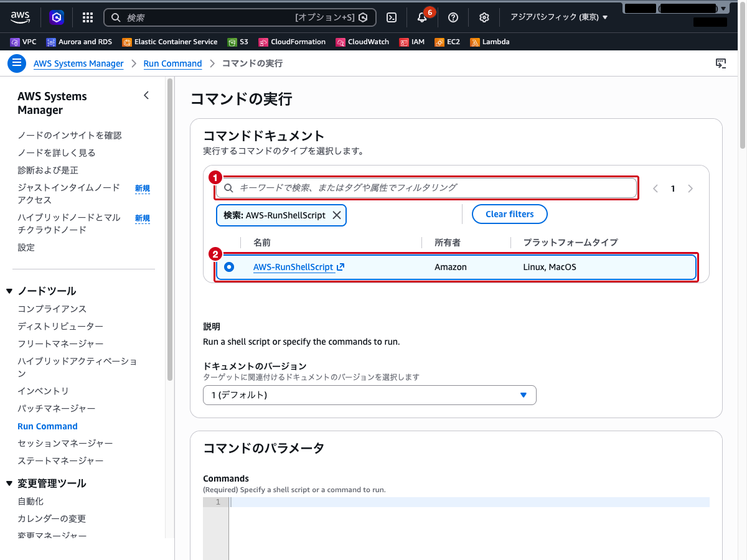Open ハイブリッドアクティベーション in sidebar
This screenshot has width=747, height=560.
(x=77, y=367)
